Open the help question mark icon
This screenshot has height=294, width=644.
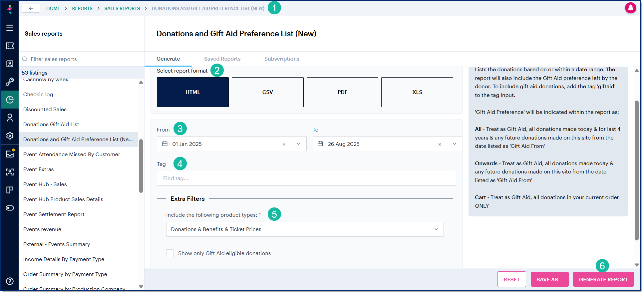pos(10,281)
